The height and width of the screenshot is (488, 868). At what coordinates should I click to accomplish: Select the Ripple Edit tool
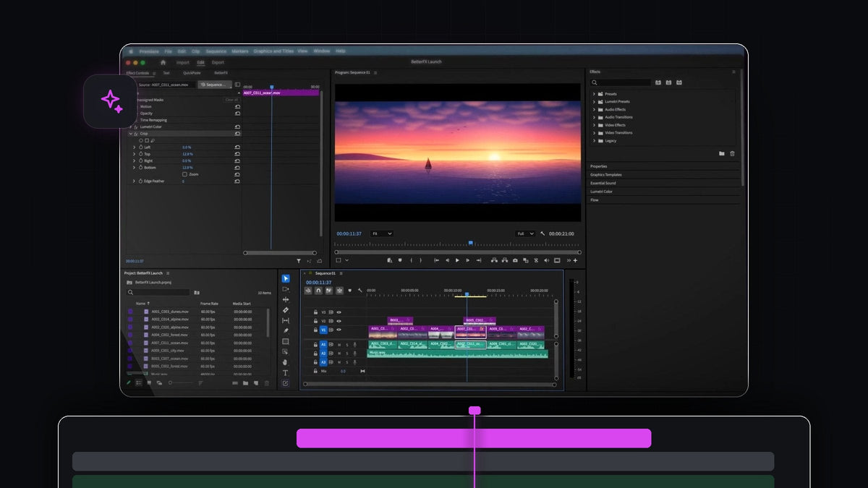[286, 299]
